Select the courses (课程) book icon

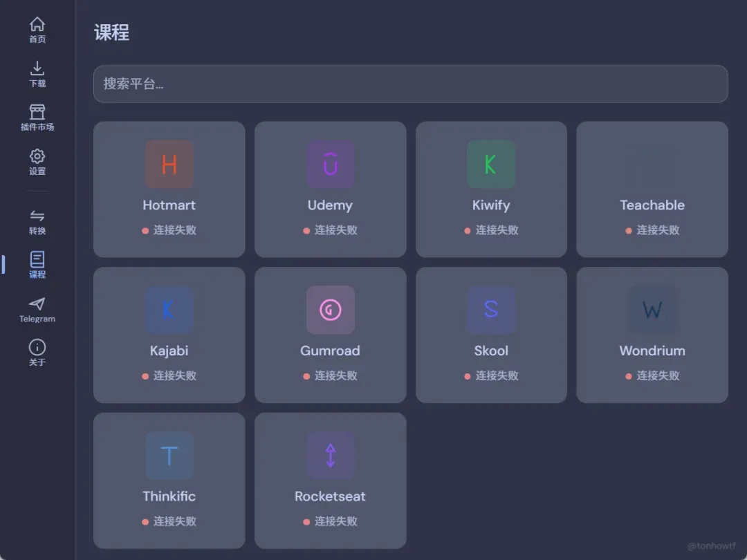37,259
